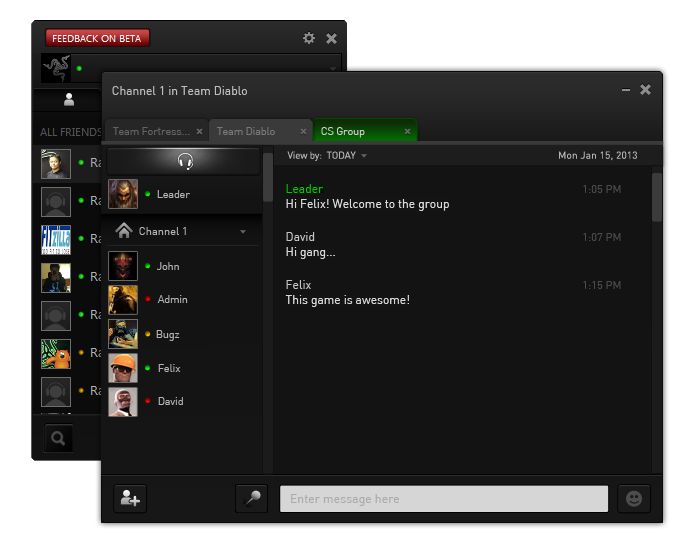Select Bugz in channel members
This screenshot has height=556, width=687.
[x=183, y=334]
